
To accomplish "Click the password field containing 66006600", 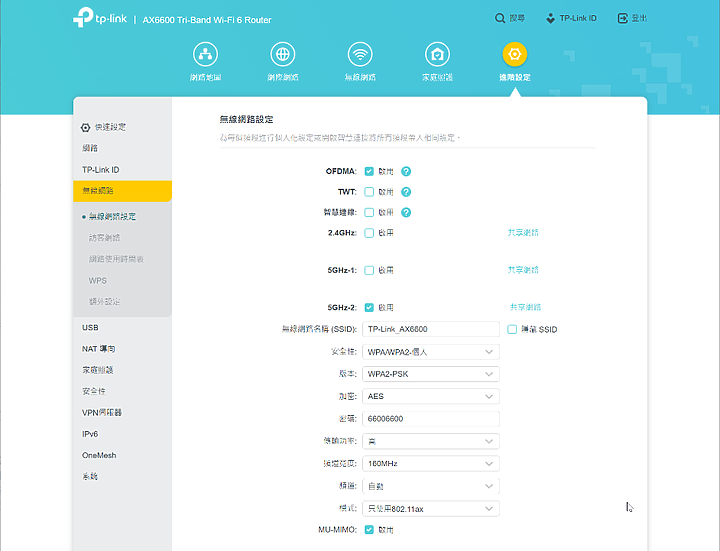I will coord(431,419).
